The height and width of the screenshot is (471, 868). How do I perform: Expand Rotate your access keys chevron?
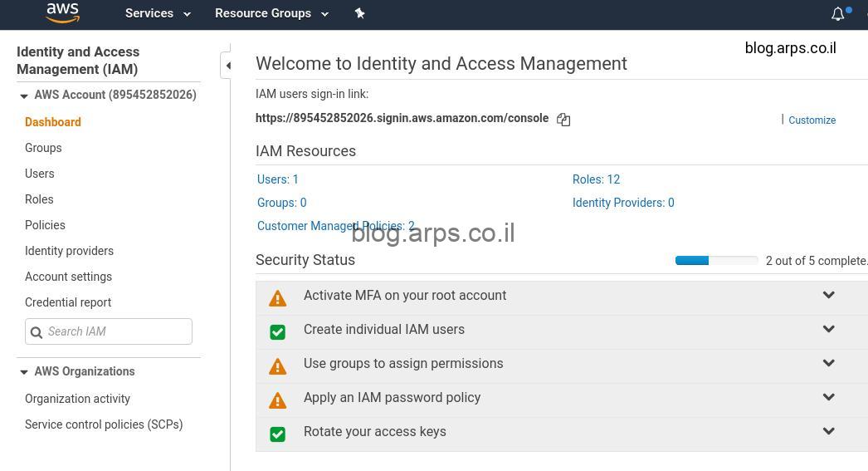(829, 430)
